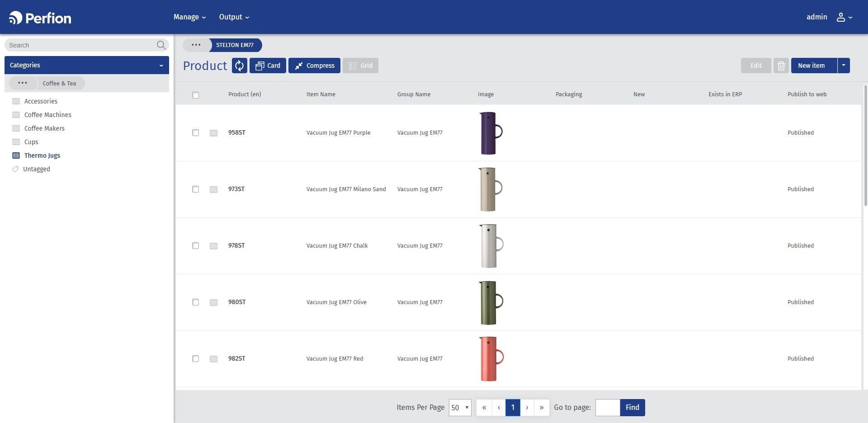This screenshot has height=423, width=868.
Task: Check the checkbox for product 958ST
Action: tap(196, 133)
